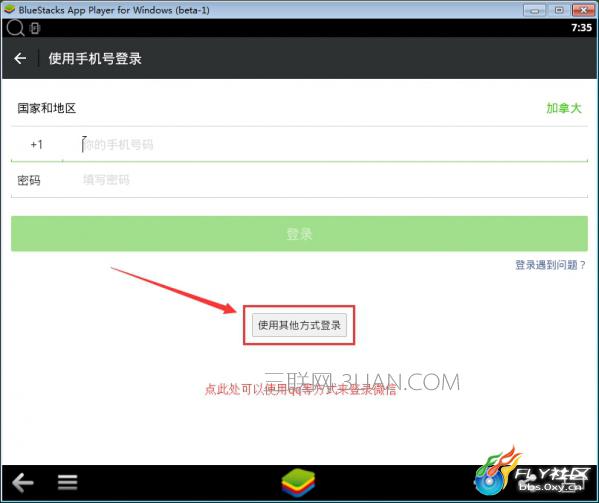The image size is (599, 503).
Task: Click the 7:35 clock in status bar
Action: (581, 27)
